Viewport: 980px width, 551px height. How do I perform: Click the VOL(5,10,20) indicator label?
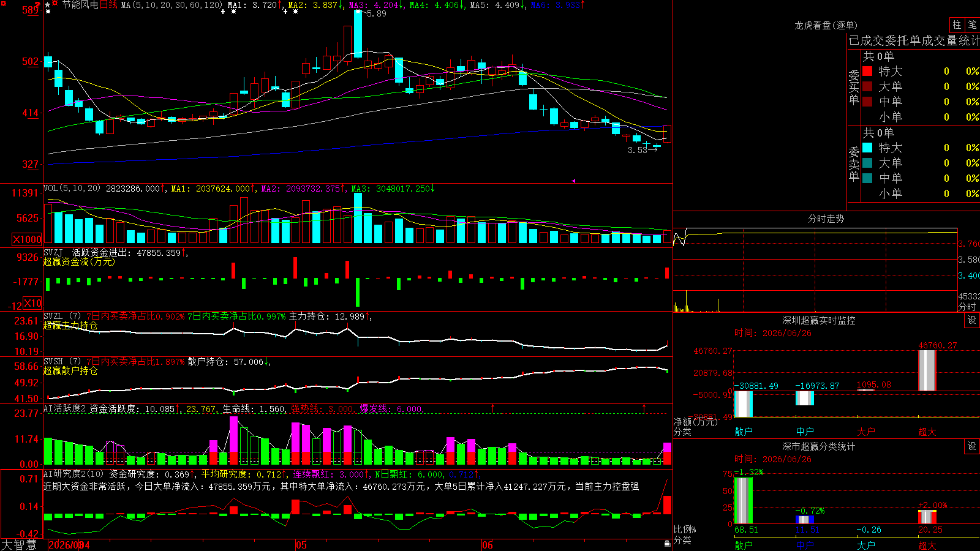[x=72, y=189]
